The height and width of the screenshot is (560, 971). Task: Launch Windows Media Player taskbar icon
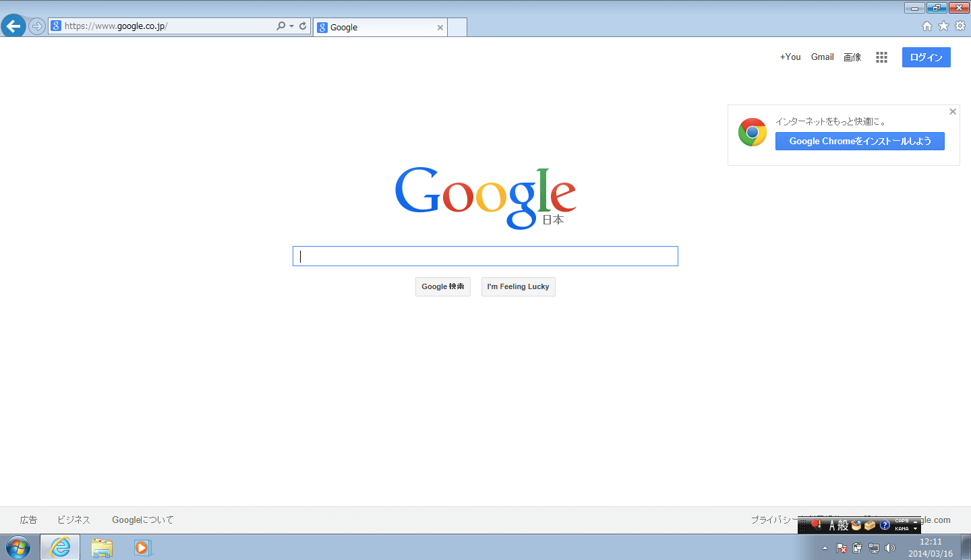(143, 547)
